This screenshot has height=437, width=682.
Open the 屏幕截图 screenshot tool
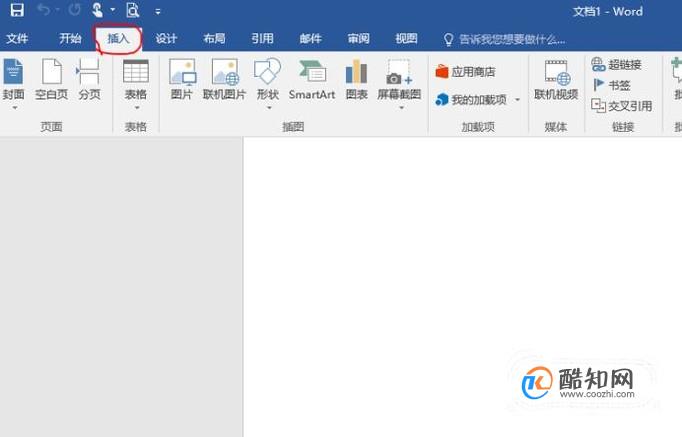(399, 83)
